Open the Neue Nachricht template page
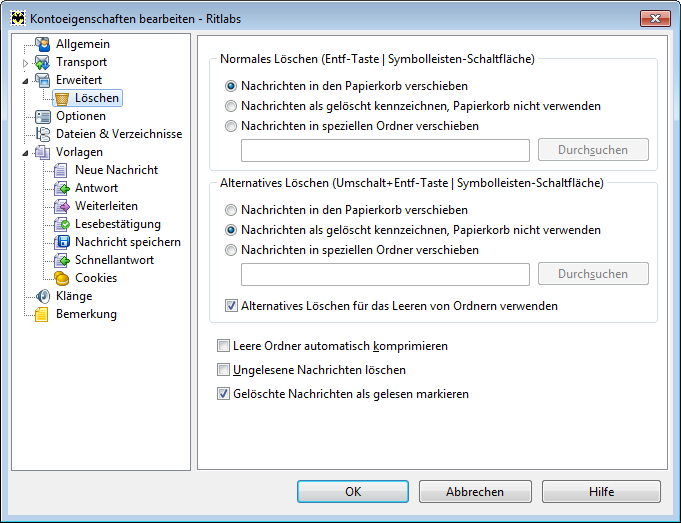Image resolution: width=681 pixels, height=523 pixels. [116, 170]
